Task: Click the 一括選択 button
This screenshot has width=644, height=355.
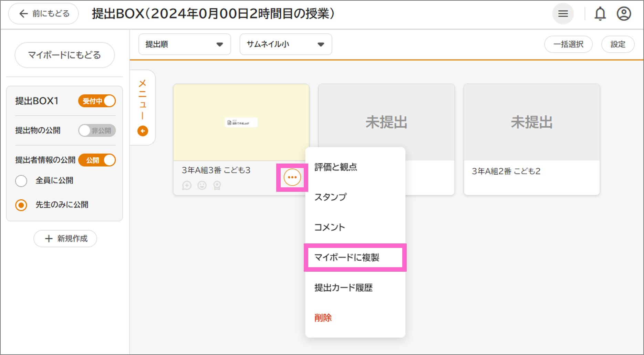Action: (x=568, y=44)
